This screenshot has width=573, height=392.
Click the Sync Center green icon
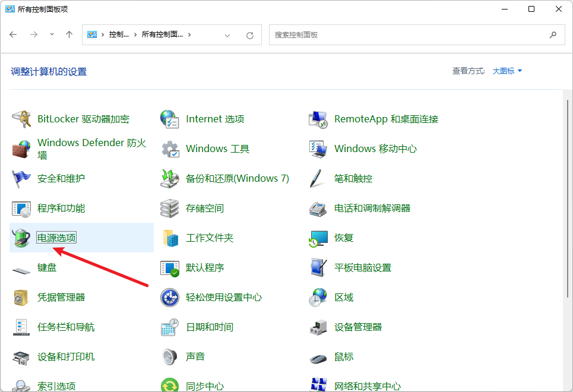click(x=170, y=385)
